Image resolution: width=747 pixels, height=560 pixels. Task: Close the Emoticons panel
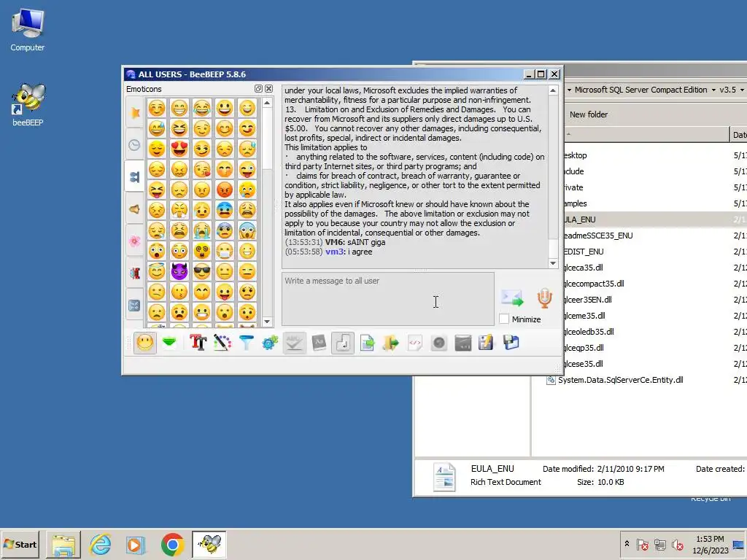point(268,88)
